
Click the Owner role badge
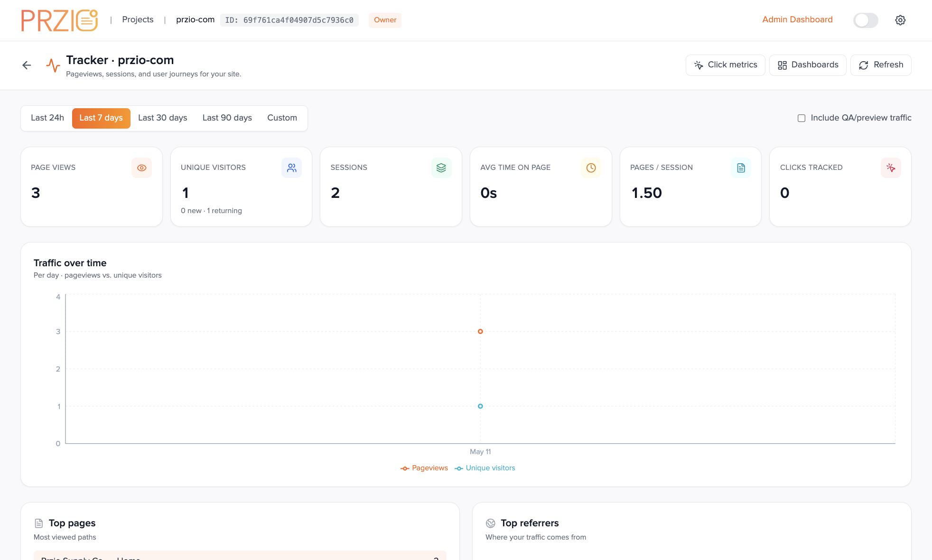pos(385,20)
